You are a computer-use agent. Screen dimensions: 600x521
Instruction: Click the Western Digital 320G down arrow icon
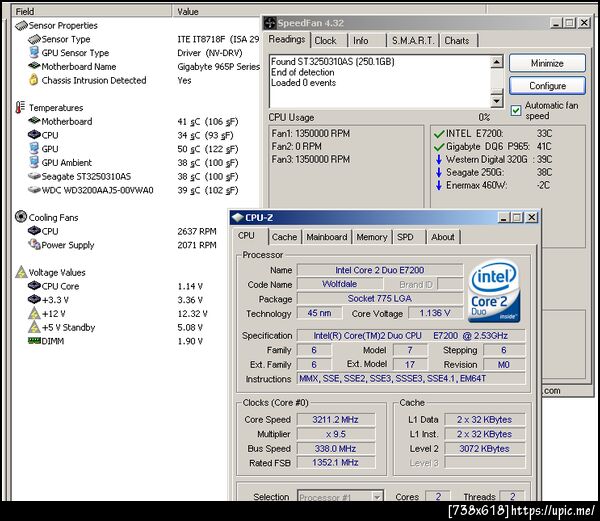[x=439, y=160]
